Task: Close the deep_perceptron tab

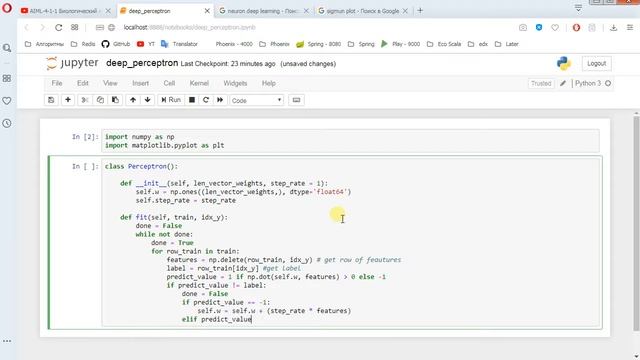Action: point(207,11)
